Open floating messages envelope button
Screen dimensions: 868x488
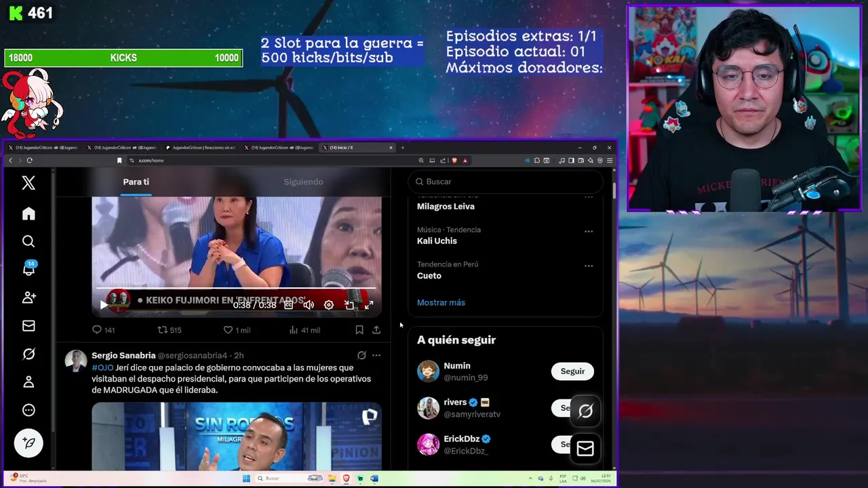coord(585,449)
